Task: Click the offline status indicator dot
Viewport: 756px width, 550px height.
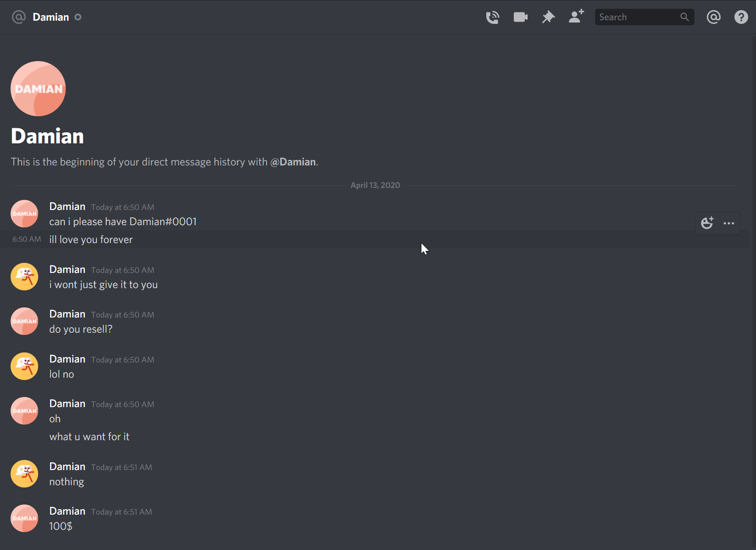Action: point(78,17)
